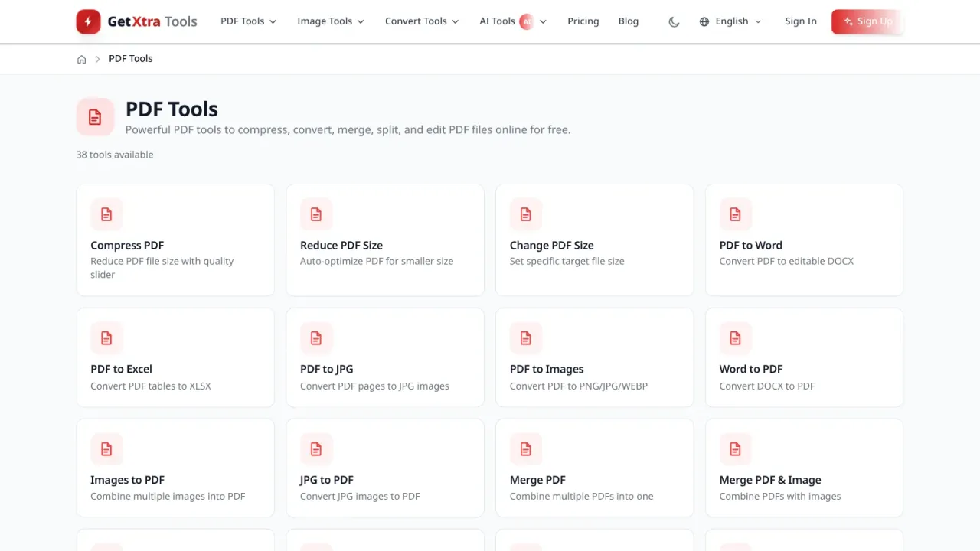The width and height of the screenshot is (980, 551).
Task: Click 'Set specific target file size' text
Action: tap(567, 262)
